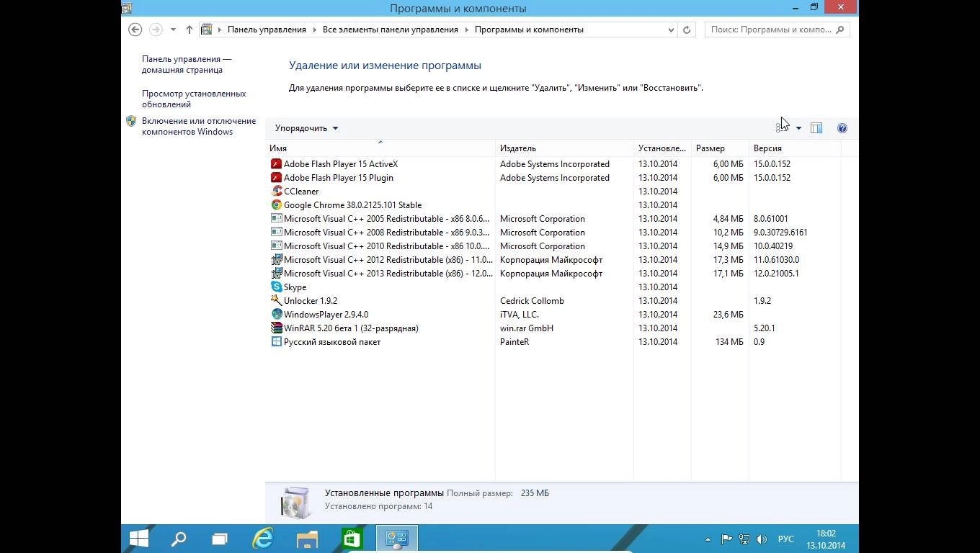Select the Skype icon in program list
The width and height of the screenshot is (980, 553).
276,287
